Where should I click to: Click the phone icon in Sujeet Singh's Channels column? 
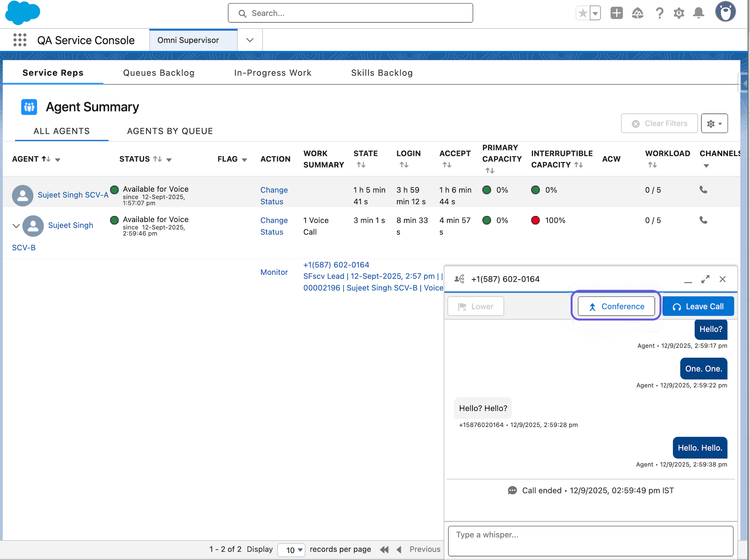(703, 220)
